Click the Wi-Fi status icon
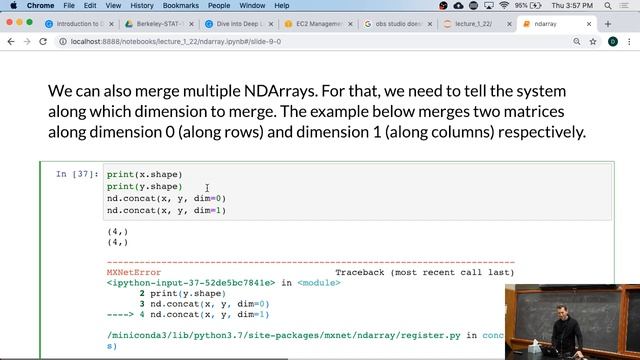This screenshot has height=360, width=640. 504,5
